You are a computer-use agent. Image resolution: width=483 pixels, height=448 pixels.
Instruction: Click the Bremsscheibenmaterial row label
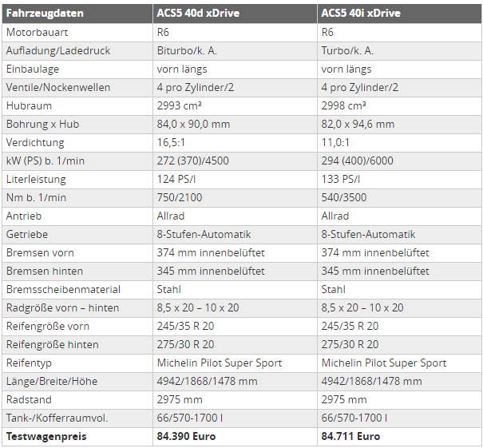(63, 290)
